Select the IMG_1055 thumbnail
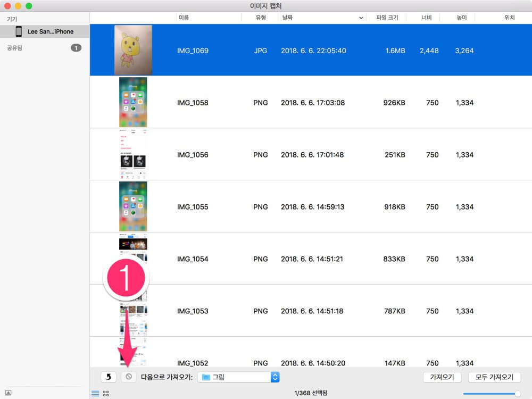The height and width of the screenshot is (399, 532). (133, 206)
